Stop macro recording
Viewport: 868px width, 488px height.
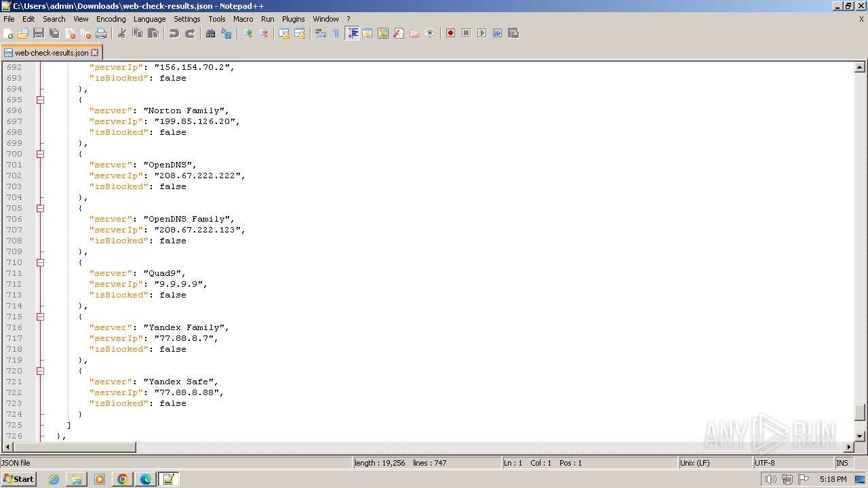[466, 33]
